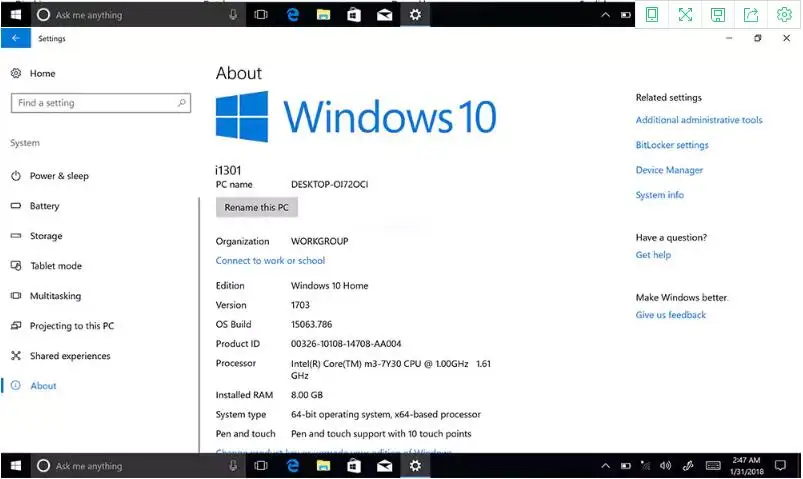Click the Storage drive icon
The image size is (803, 479).
(x=16, y=236)
